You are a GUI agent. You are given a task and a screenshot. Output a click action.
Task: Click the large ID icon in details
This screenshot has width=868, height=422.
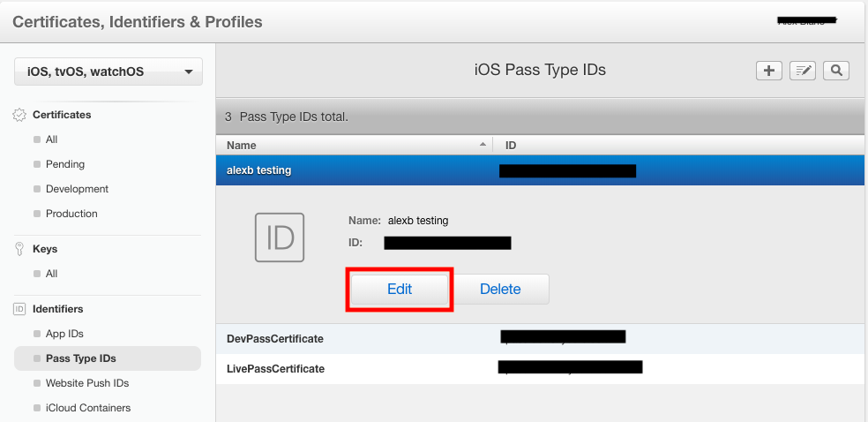pos(280,237)
